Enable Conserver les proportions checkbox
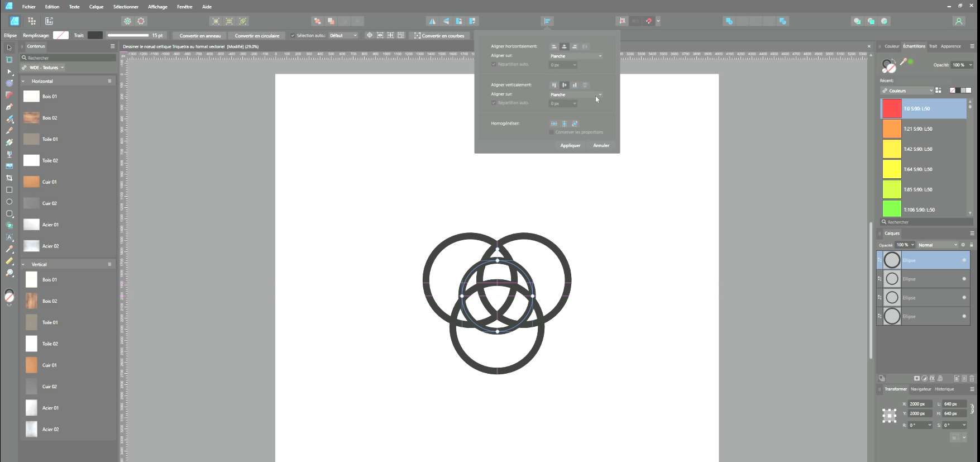 click(x=552, y=132)
